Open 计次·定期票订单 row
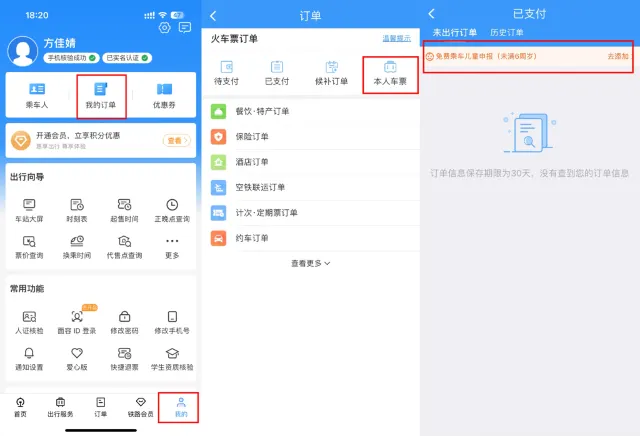 311,213
